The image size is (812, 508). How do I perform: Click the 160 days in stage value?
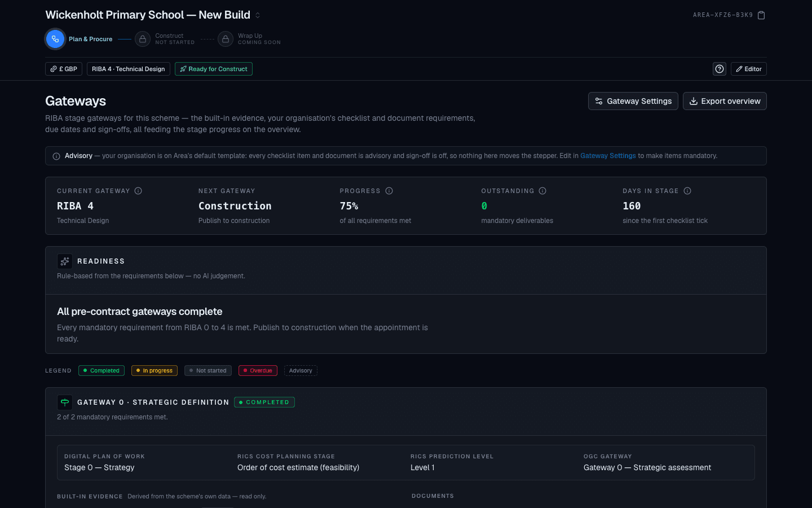[x=632, y=206]
